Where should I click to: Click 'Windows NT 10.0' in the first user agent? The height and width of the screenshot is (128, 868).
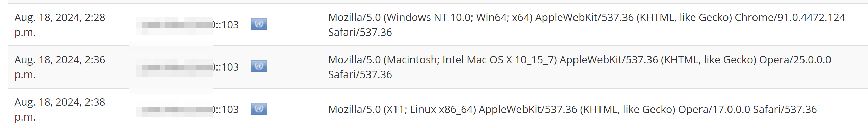point(429,17)
